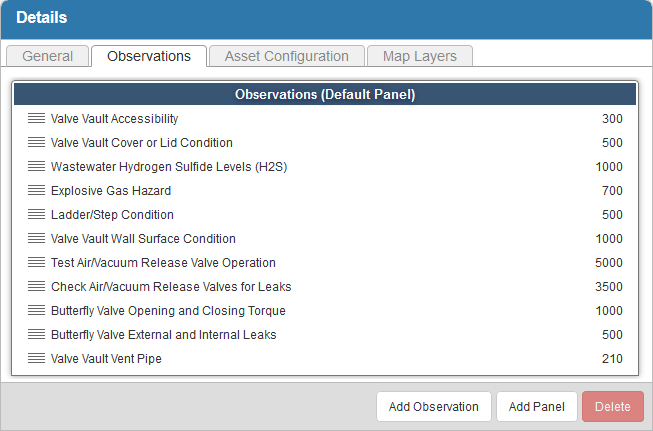This screenshot has width=653, height=431.
Task: Open the Asset Configuration tab
Action: 286,56
